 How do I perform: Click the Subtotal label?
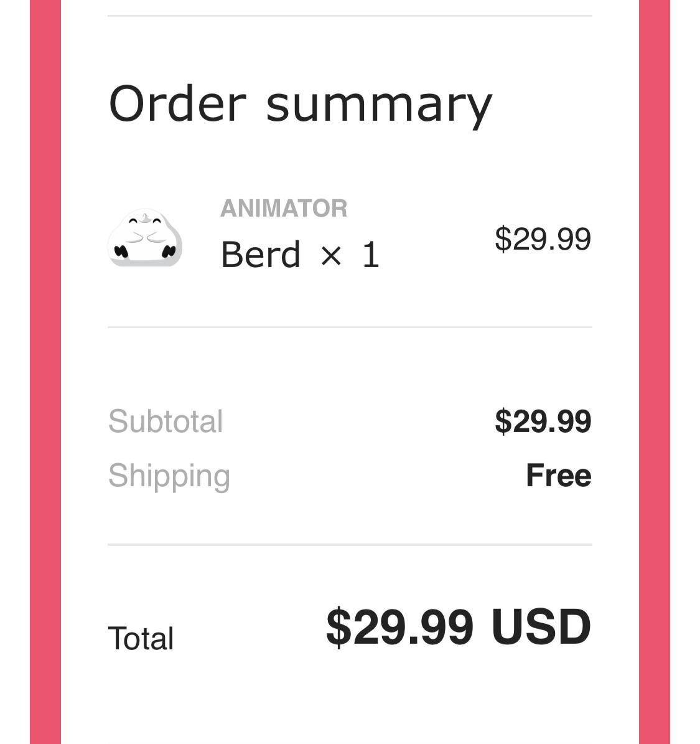click(166, 421)
